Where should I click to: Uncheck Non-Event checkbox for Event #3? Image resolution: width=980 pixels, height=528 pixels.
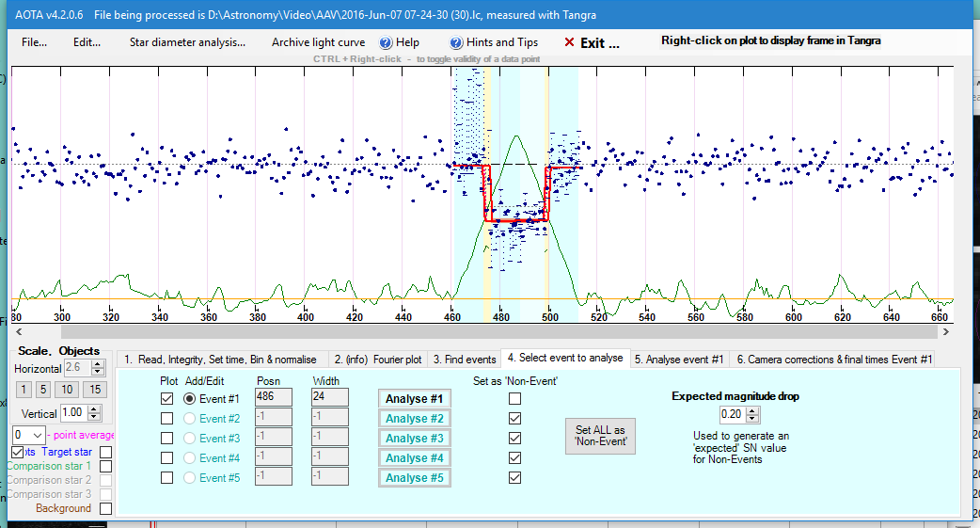tap(515, 438)
